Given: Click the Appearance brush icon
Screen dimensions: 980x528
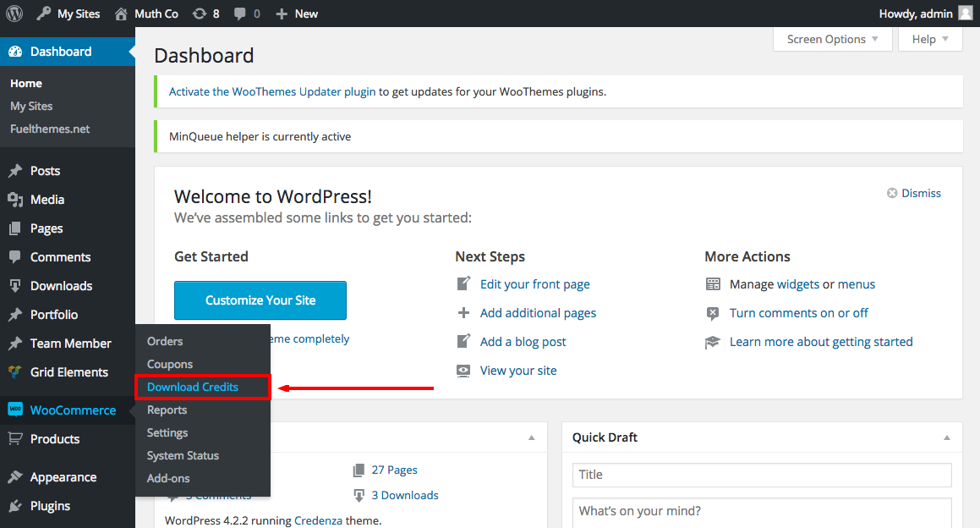Looking at the screenshot, I should click(15, 477).
